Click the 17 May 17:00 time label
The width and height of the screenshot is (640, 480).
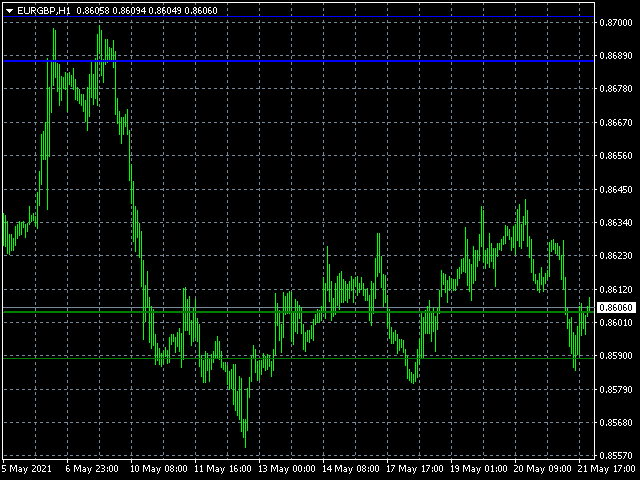(x=415, y=469)
